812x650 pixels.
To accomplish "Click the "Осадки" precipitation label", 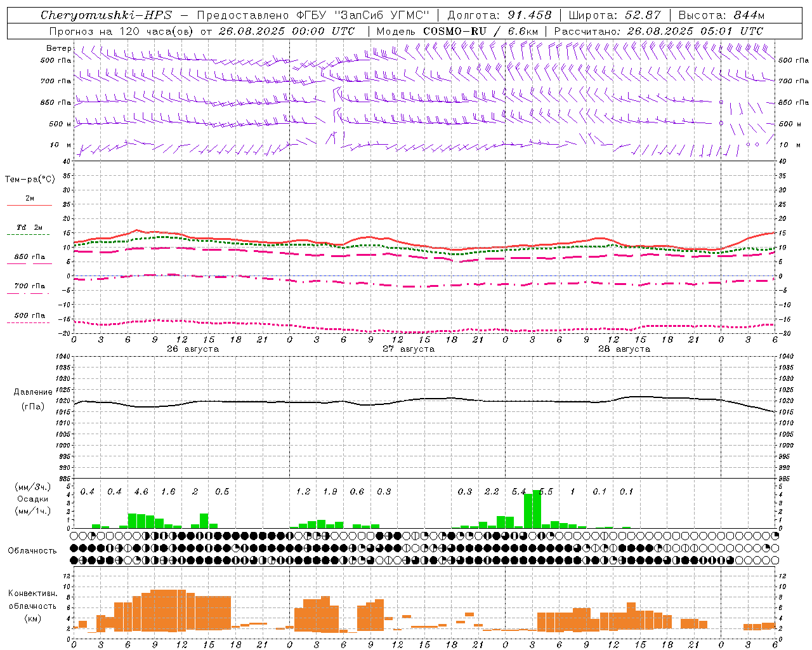I will click(x=33, y=499).
